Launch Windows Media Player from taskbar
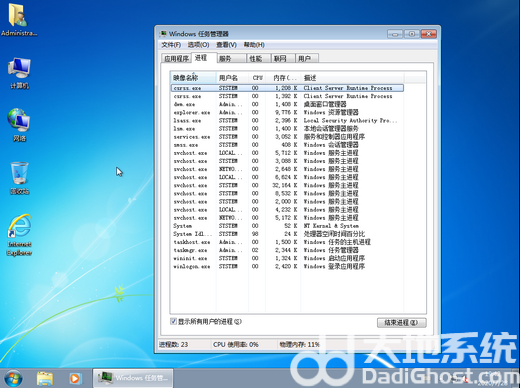Image resolution: width=520 pixels, height=388 pixels. pos(75,378)
